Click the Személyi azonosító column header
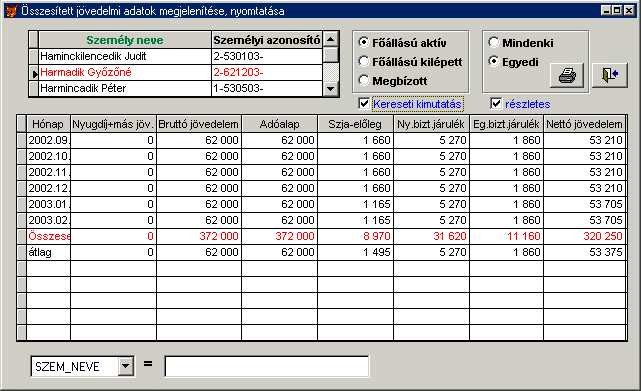The height and width of the screenshot is (391, 641). tap(267, 40)
